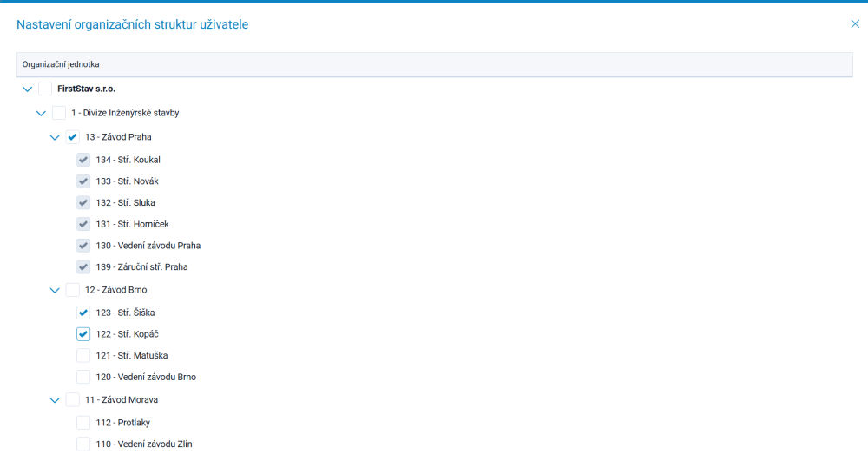Check the 11 - Závod Morava checkbox
Image resolution: width=868 pixels, height=454 pixels.
[x=73, y=399]
